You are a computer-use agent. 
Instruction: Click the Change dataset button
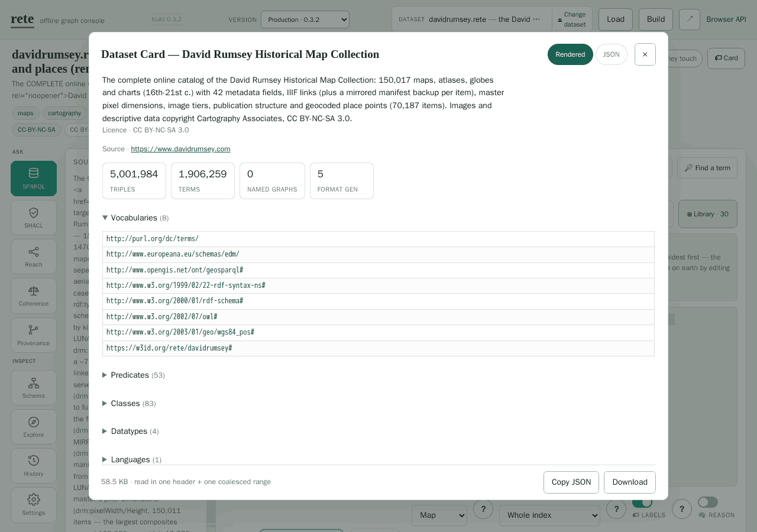(x=572, y=20)
